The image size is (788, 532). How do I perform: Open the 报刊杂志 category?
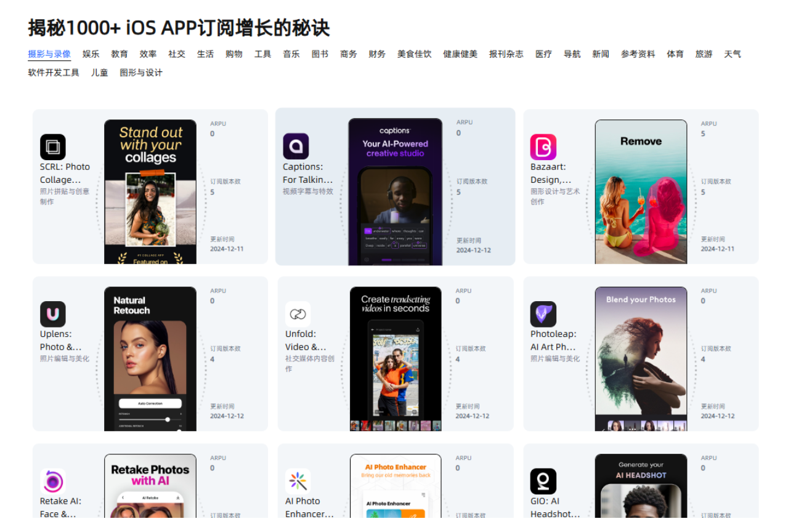506,54
